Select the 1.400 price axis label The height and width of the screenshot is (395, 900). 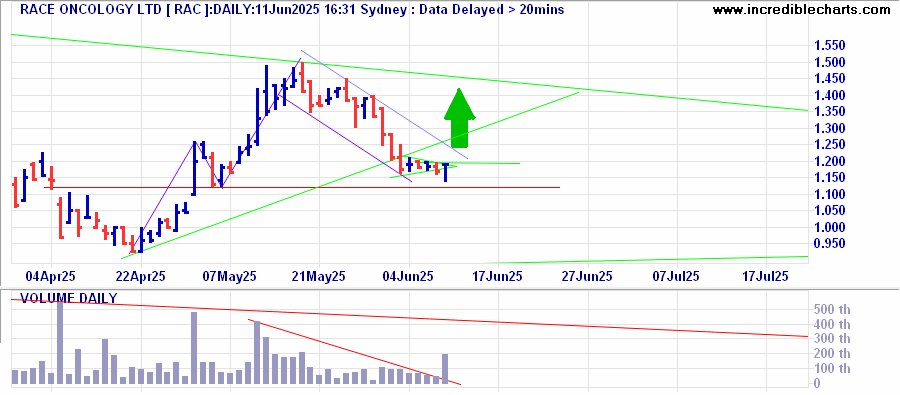point(830,95)
